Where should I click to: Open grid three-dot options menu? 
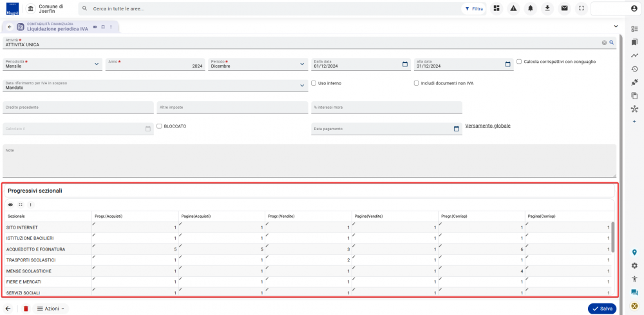point(30,204)
